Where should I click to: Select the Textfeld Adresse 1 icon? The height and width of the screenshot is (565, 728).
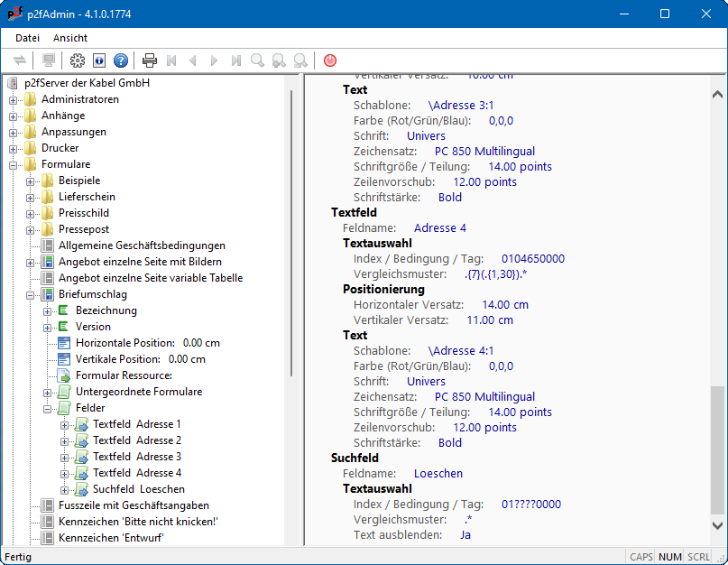point(81,424)
